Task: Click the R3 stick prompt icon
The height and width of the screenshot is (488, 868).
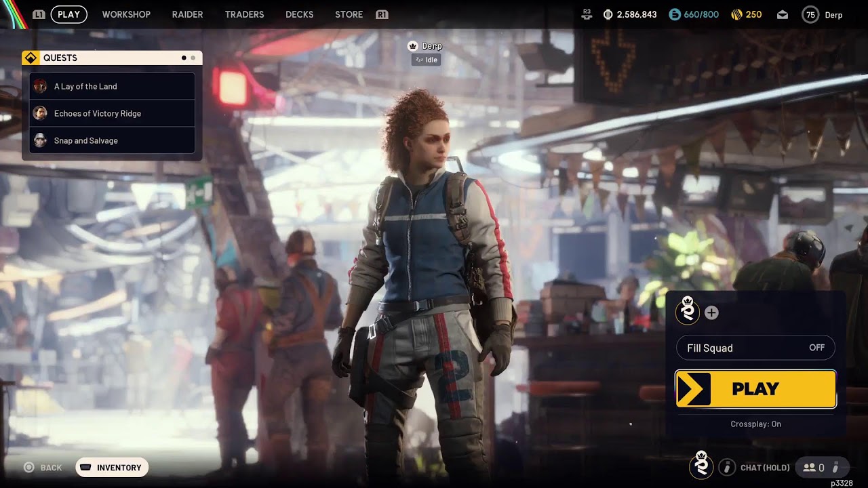Action: (587, 14)
